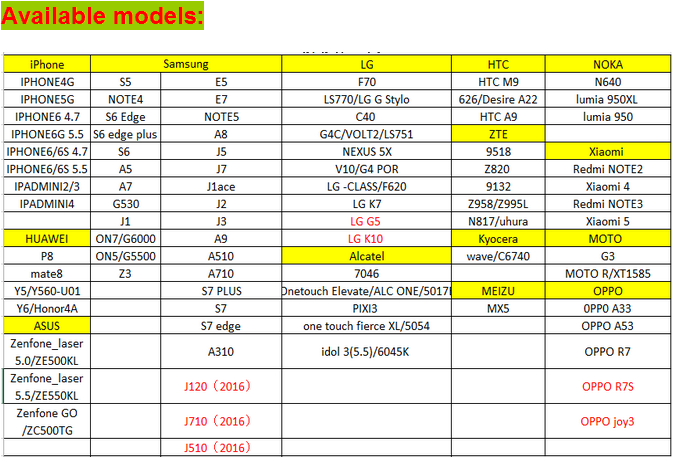This screenshot has height=458, width=673.
Task: Click the IPADMINI4 cell
Action: (47, 204)
